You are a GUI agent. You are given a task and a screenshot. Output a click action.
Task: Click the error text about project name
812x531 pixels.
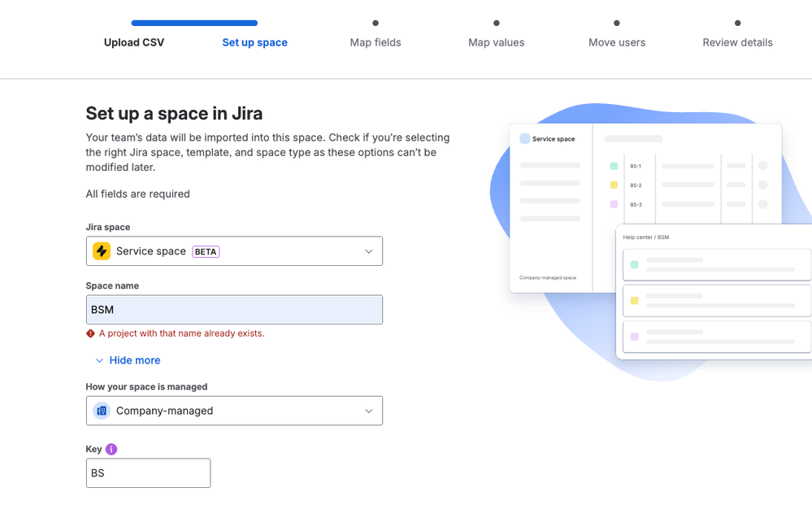coord(182,333)
